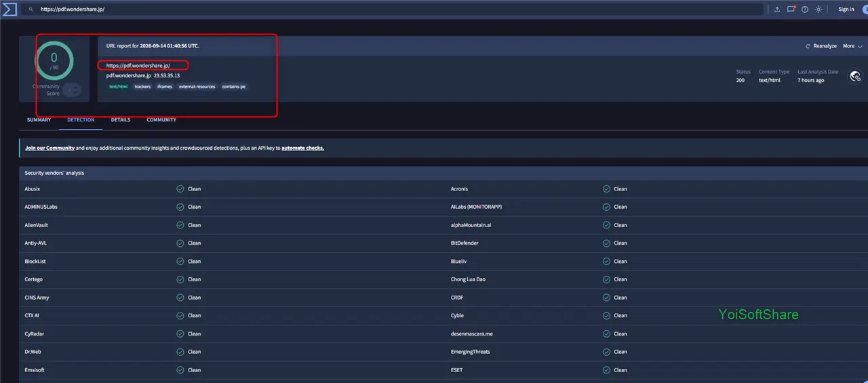
Task: Click the 7 hours ago analysis date
Action: (811, 80)
